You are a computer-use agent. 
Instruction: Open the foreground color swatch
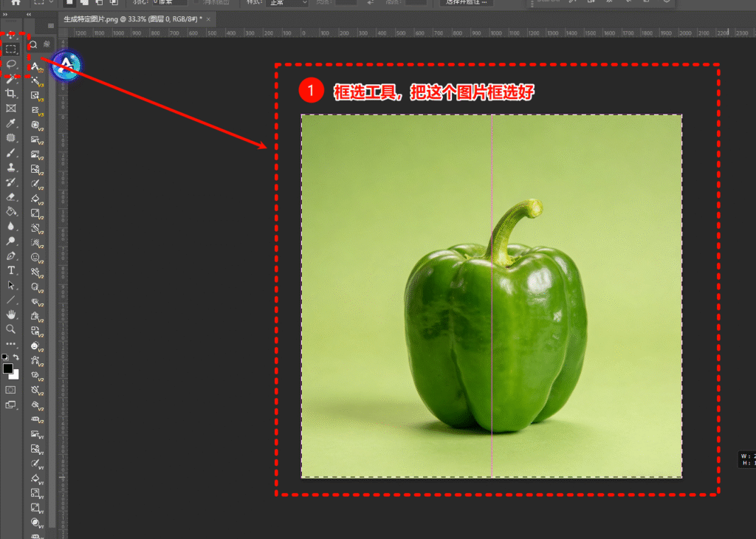click(x=8, y=368)
